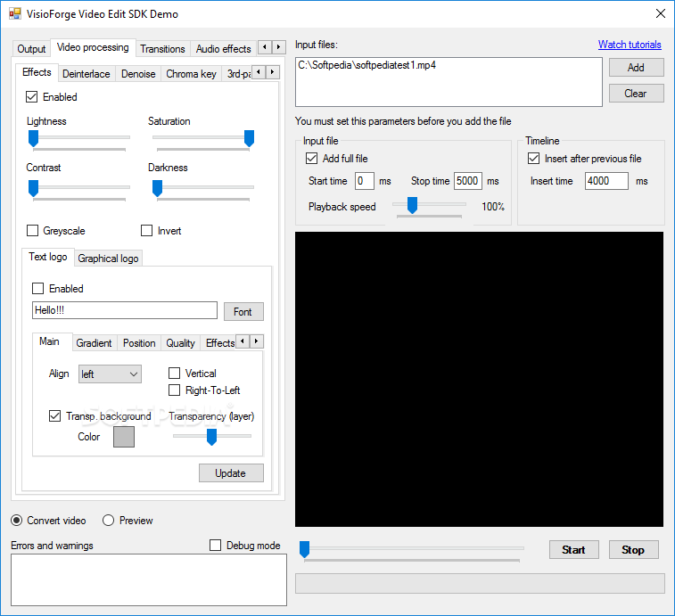This screenshot has width=675, height=616.
Task: Uncheck Insert after previous file
Action: pos(534,159)
